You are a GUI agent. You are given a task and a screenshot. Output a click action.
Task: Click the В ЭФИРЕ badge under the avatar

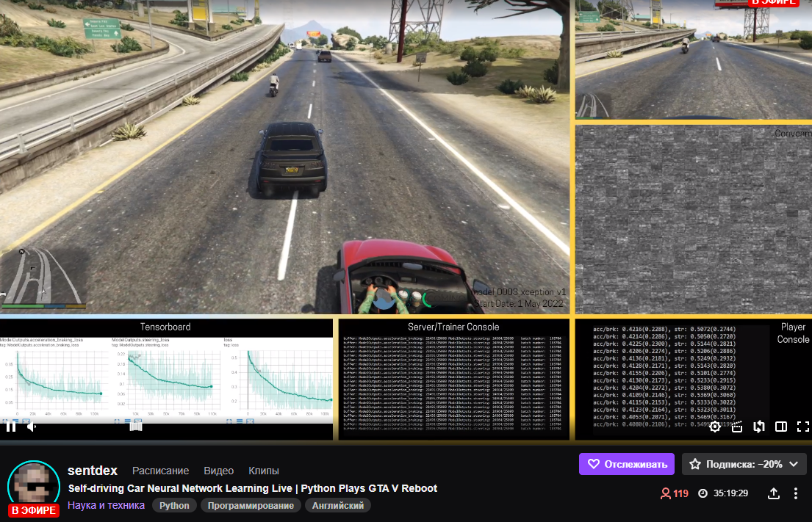(34, 510)
